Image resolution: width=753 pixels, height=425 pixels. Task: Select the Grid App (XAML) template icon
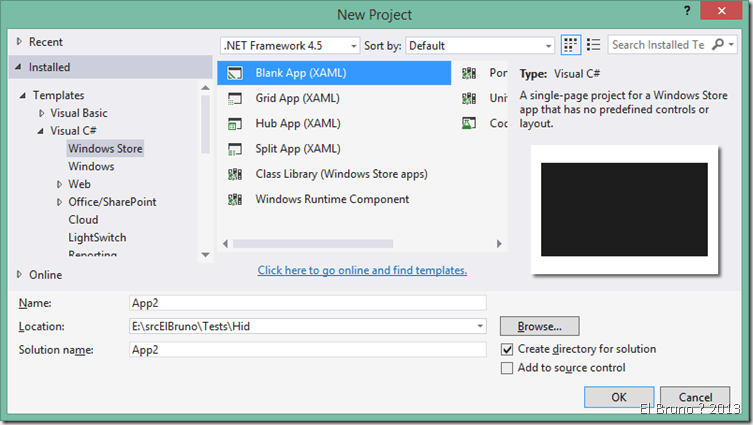(235, 98)
